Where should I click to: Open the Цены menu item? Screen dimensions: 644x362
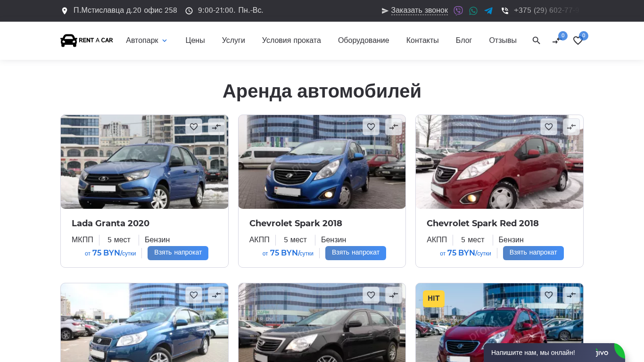coord(195,41)
